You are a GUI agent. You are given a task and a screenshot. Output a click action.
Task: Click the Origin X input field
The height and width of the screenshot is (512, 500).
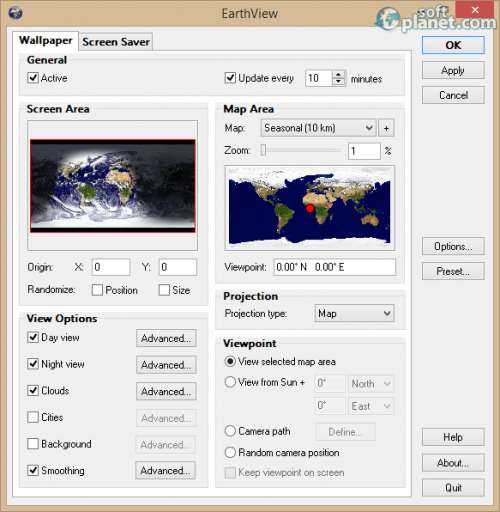111,267
